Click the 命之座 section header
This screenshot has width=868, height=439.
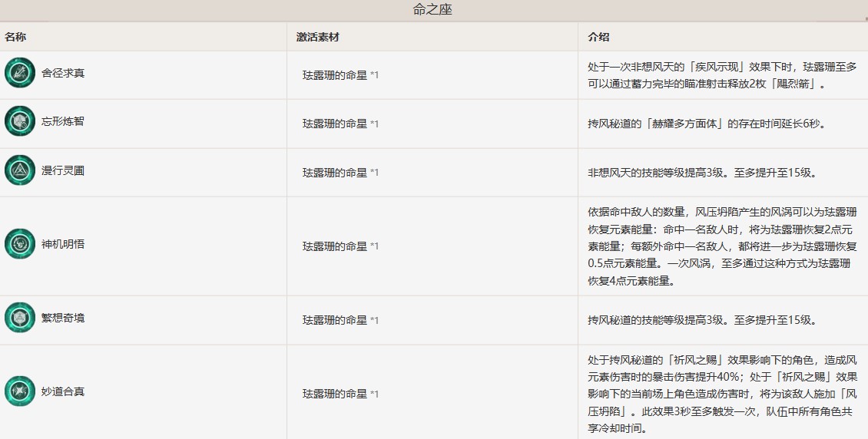point(432,10)
